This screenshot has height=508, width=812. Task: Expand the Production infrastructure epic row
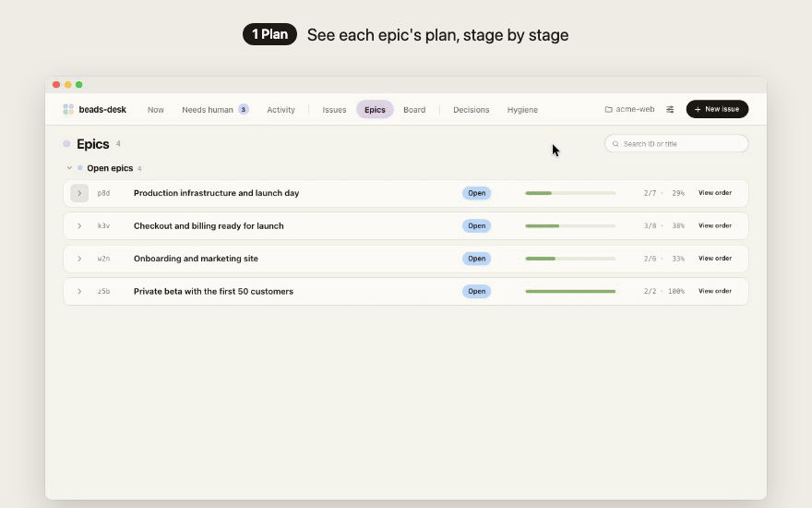coord(79,193)
